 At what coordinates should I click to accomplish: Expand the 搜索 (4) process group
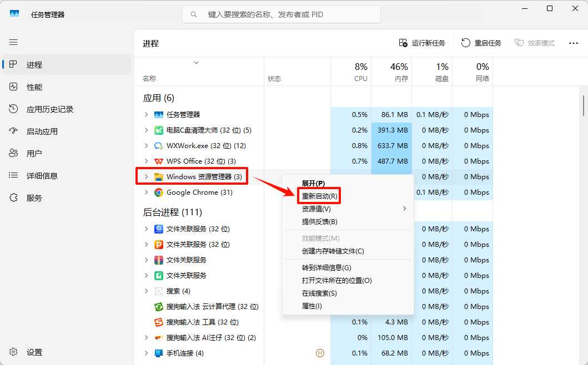click(146, 291)
